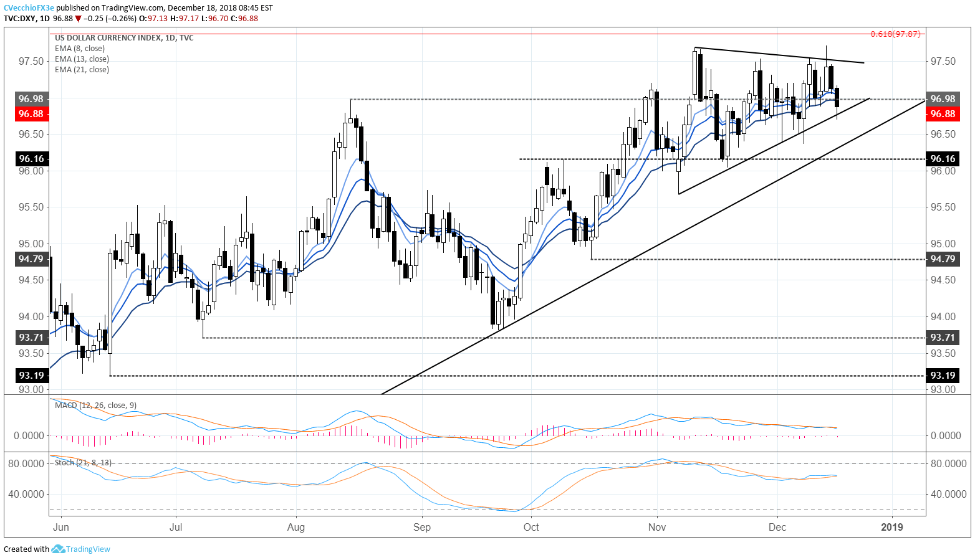Click the TVC:DXY ticker symbol in header
975x560 pixels.
[19, 18]
